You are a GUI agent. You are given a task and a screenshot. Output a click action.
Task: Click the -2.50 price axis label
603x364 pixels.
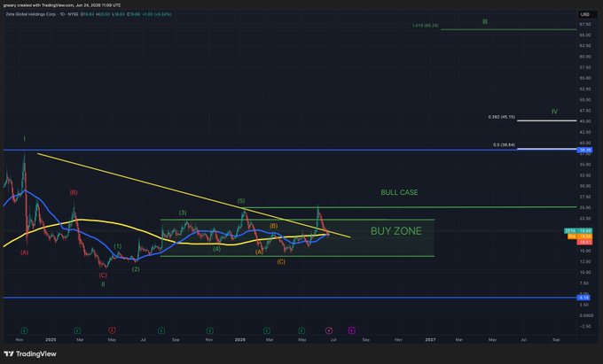tap(585, 326)
